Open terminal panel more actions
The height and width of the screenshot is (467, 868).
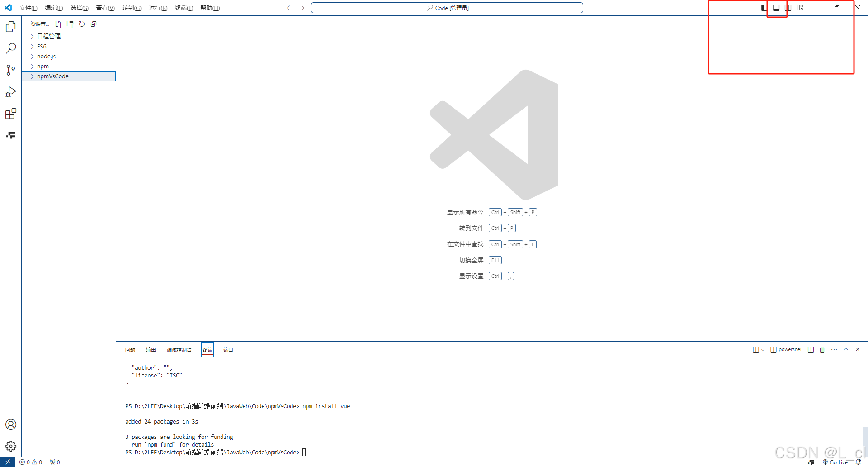pos(834,349)
